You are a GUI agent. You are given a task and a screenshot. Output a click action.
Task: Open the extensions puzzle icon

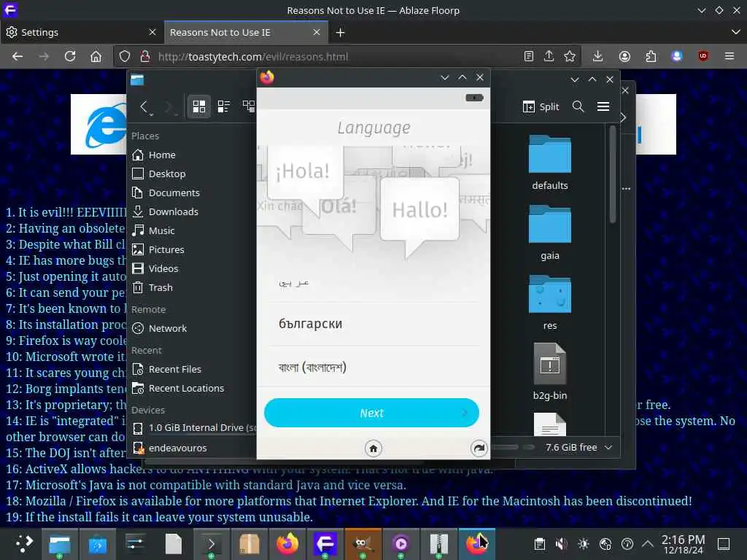click(651, 57)
